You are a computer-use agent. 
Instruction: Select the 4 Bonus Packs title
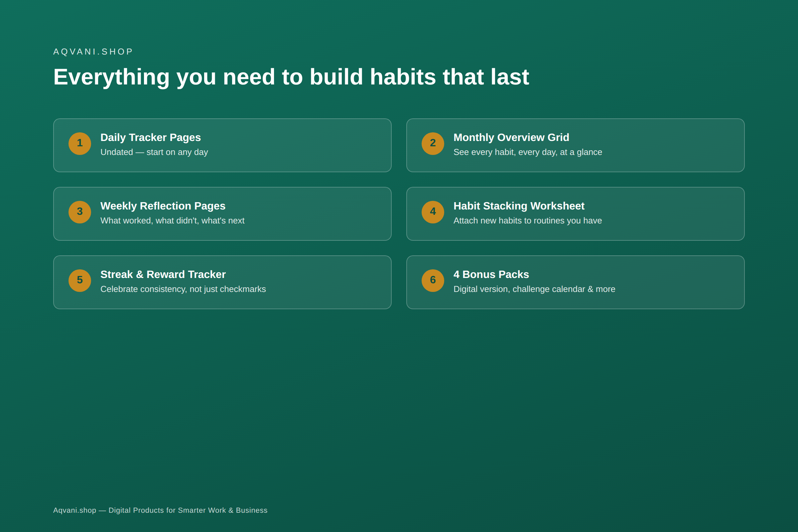coord(491,275)
